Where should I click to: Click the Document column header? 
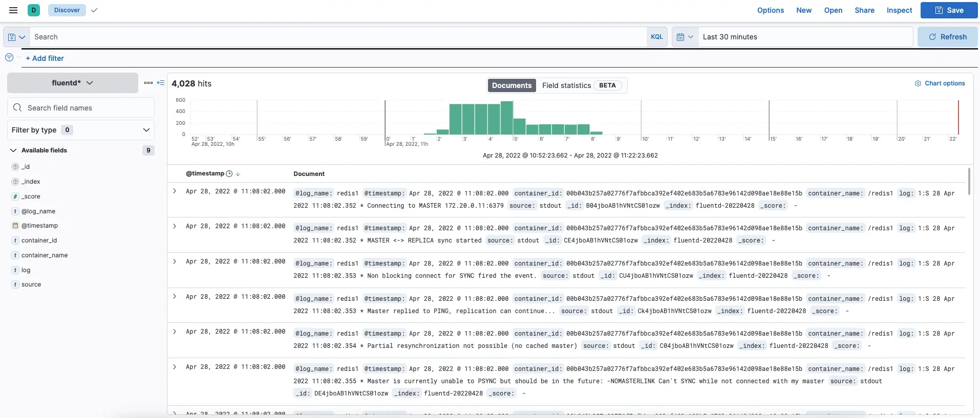pos(309,174)
